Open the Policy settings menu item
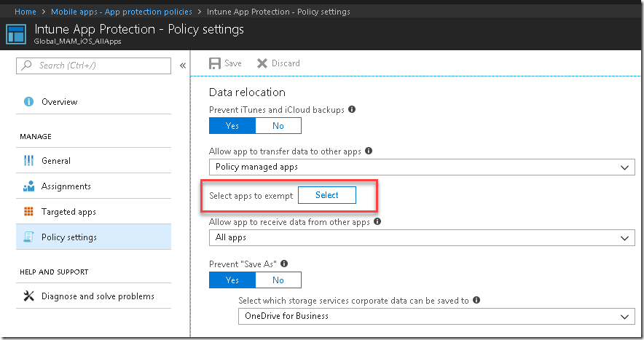The image size is (644, 340). click(94, 237)
